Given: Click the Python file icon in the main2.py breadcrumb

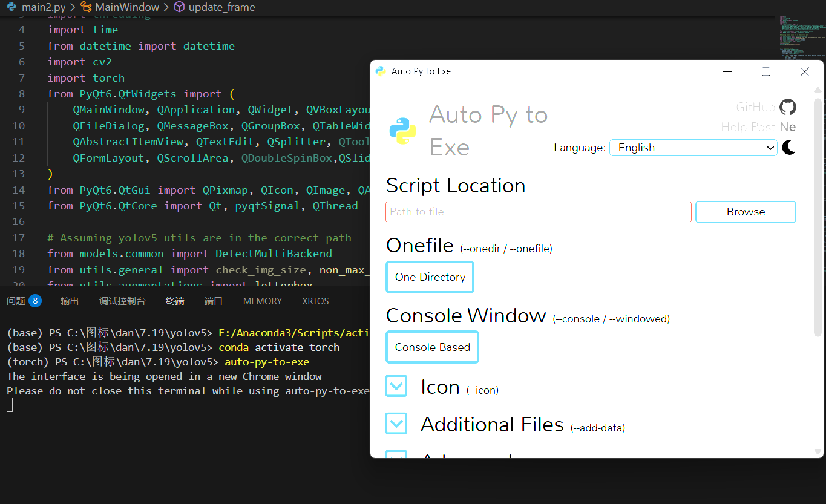Looking at the screenshot, I should click(11, 7).
